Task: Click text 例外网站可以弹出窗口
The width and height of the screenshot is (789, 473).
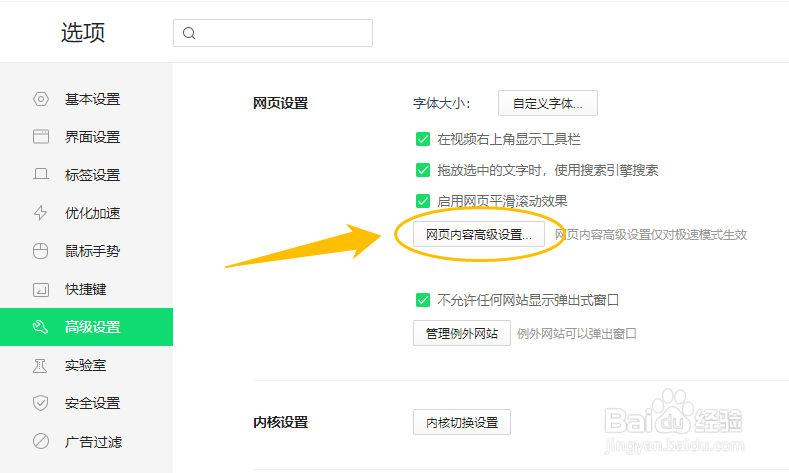Action: pyautogui.click(x=577, y=334)
